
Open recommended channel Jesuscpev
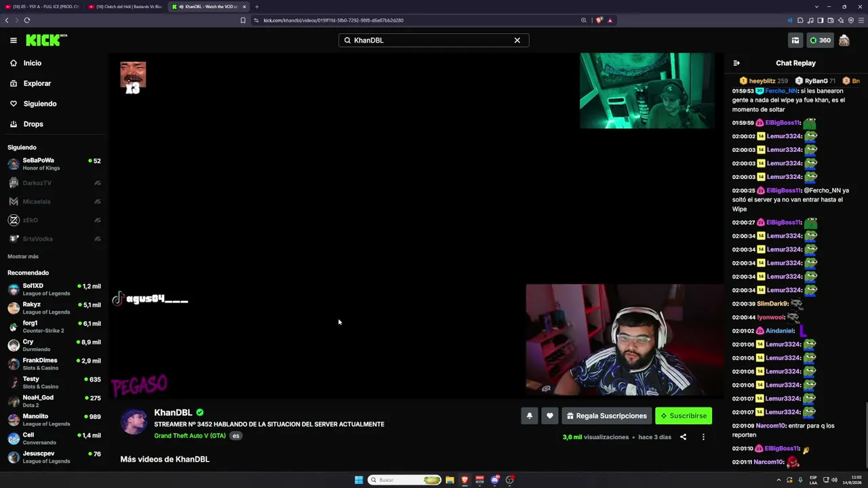[54, 457]
